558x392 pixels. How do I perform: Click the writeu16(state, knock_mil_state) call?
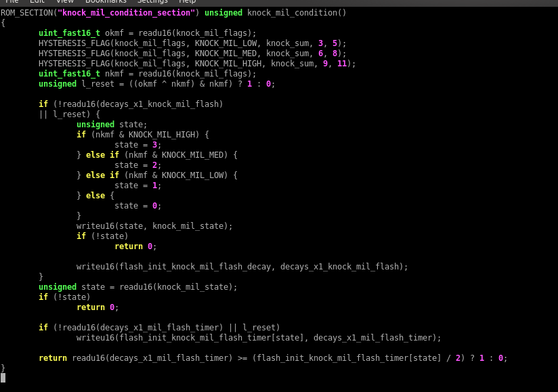(x=154, y=226)
